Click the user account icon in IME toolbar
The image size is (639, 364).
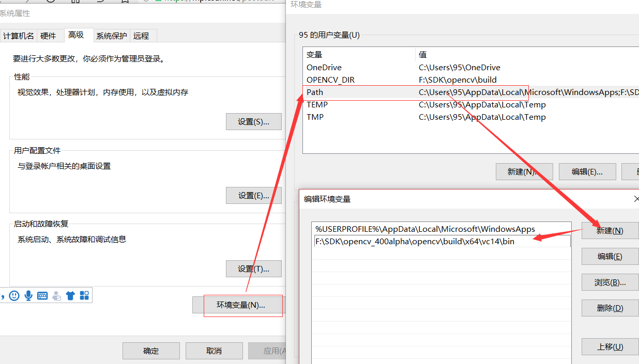coord(57,296)
